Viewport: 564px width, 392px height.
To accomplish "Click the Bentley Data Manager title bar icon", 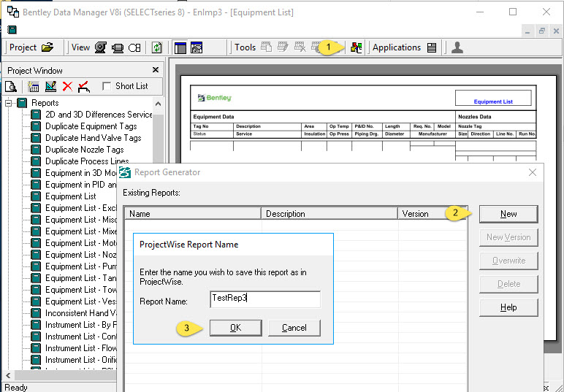I will pyautogui.click(x=13, y=12).
